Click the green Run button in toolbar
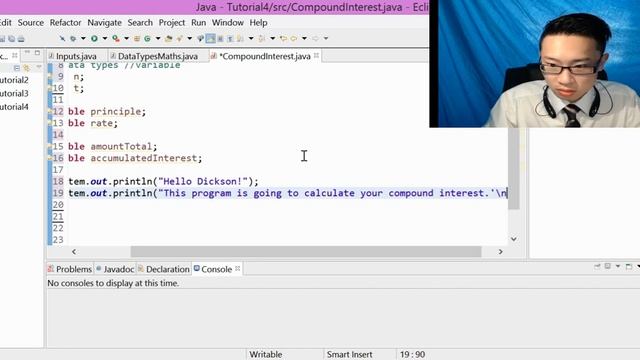 click(x=94, y=38)
